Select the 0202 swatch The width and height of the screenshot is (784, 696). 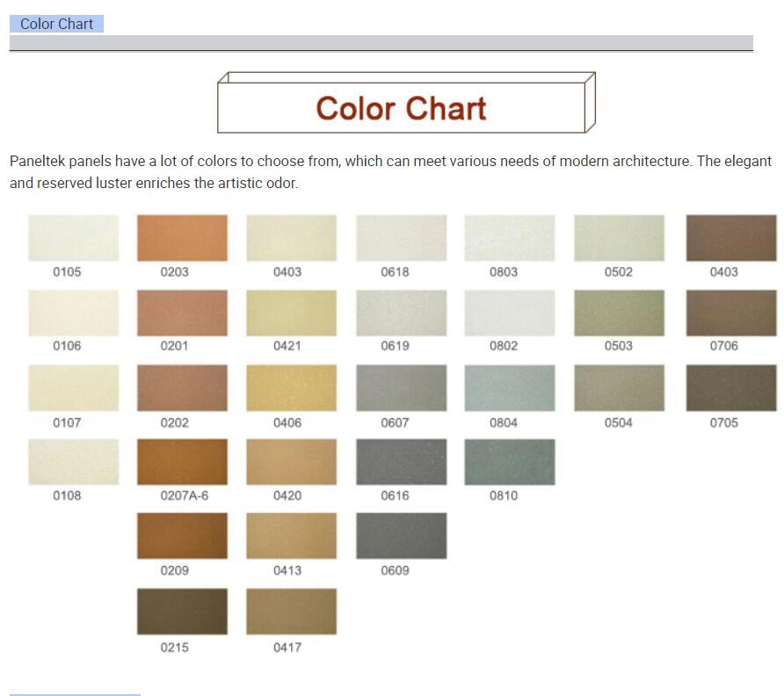pyautogui.click(x=183, y=388)
